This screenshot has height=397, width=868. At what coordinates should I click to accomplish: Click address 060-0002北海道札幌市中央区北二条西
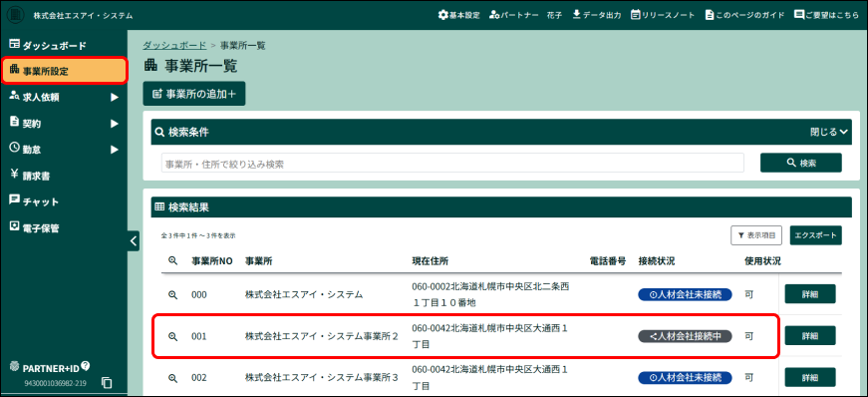tap(490, 286)
